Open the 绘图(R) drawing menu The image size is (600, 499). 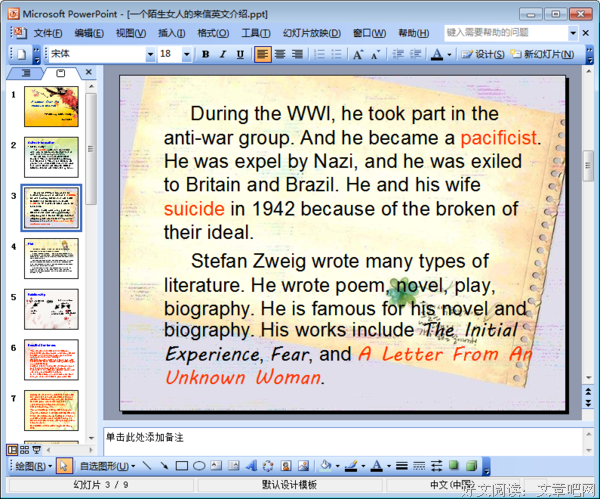point(33,466)
